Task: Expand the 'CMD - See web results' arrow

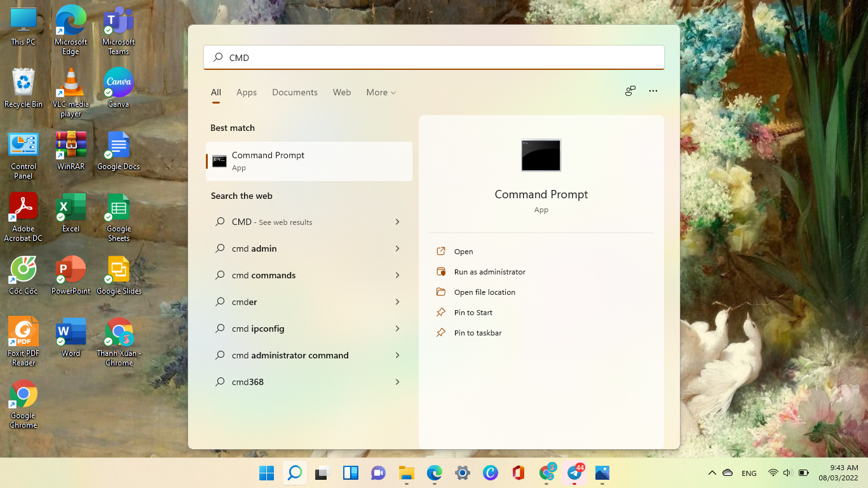Action: tap(397, 222)
